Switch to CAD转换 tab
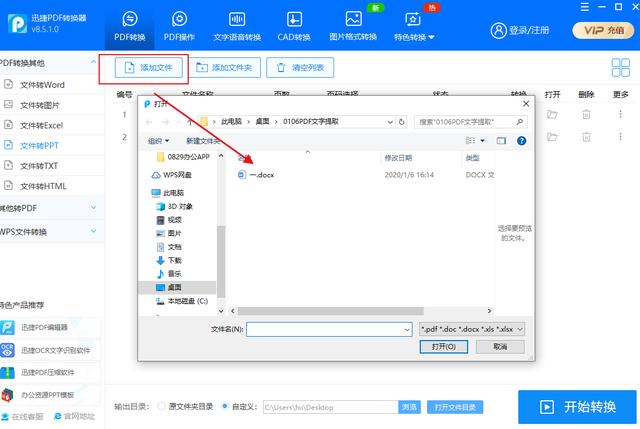The height and width of the screenshot is (429, 640). pos(294,27)
